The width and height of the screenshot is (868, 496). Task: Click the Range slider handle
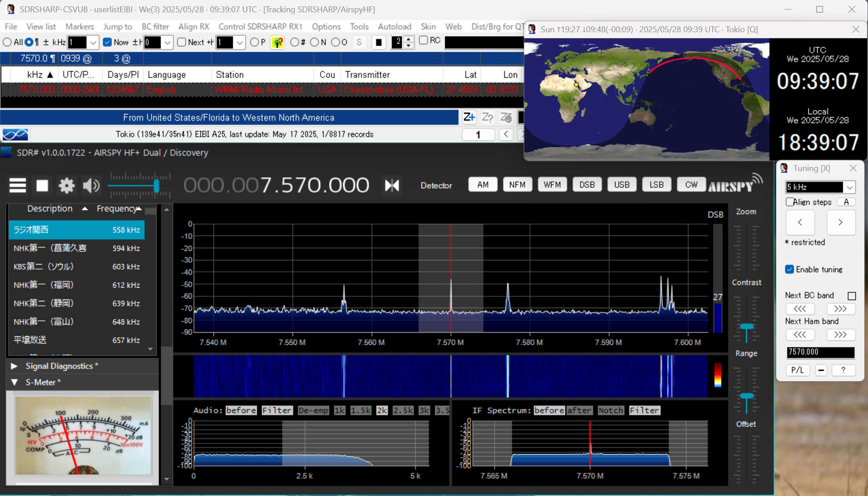point(747,397)
